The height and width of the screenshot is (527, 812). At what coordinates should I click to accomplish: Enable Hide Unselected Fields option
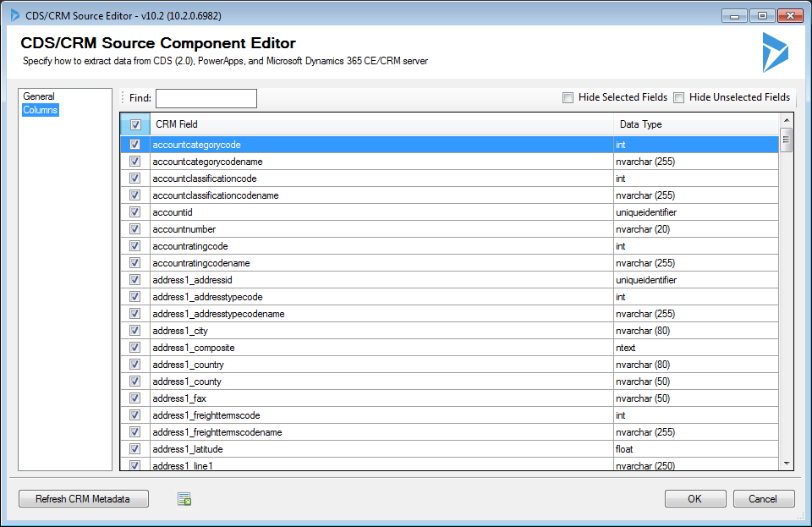pyautogui.click(x=679, y=97)
